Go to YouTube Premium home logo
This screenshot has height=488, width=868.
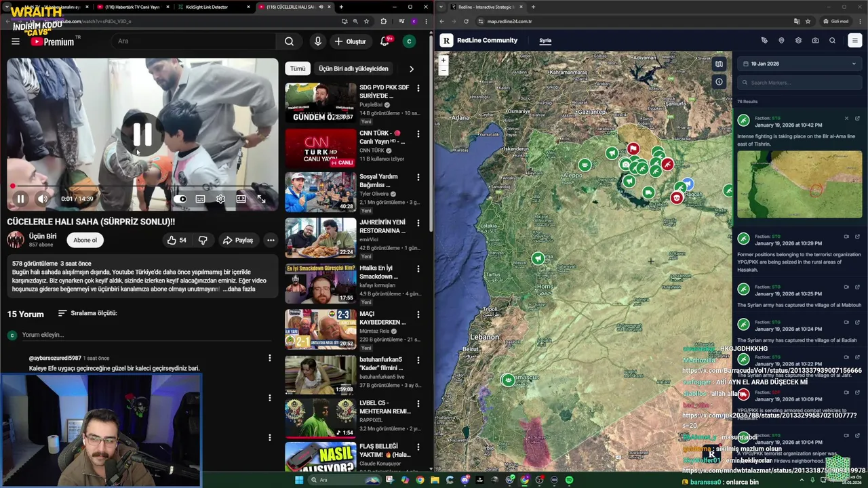tap(52, 41)
